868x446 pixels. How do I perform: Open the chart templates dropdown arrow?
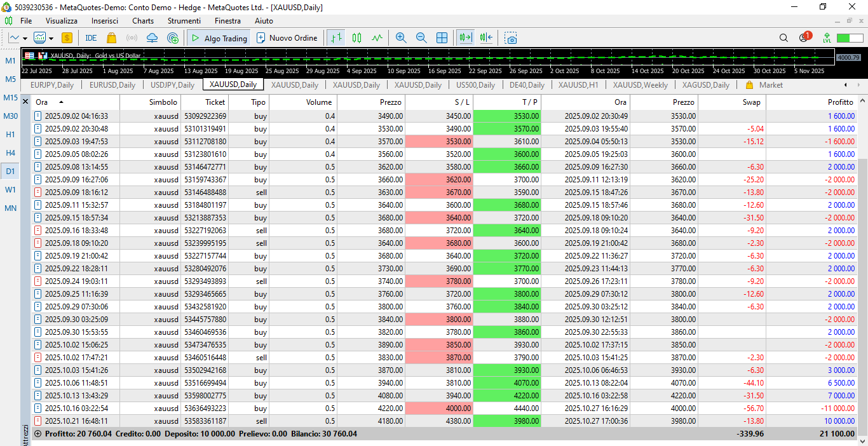tap(51, 38)
